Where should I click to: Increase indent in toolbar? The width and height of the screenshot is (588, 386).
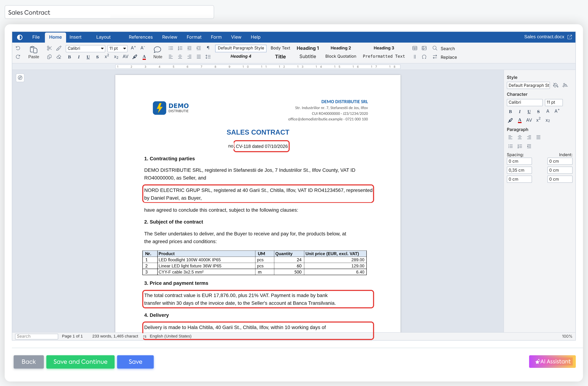coord(199,48)
